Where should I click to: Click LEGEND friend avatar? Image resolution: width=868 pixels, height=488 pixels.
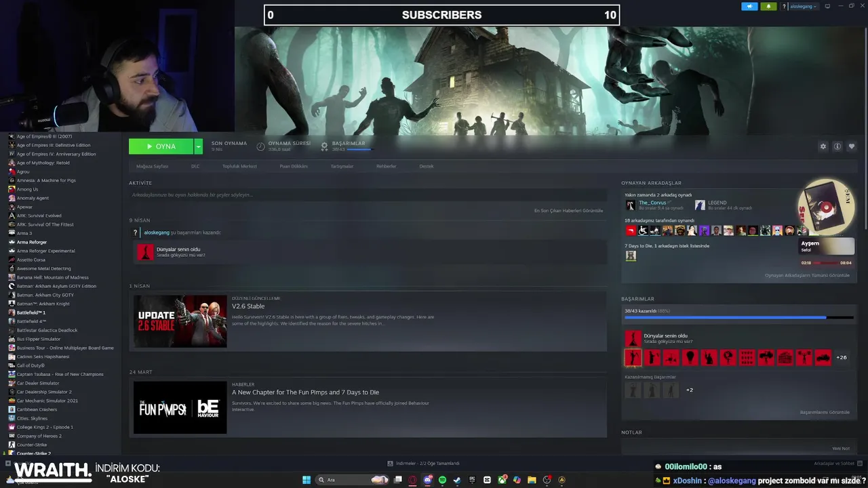pos(700,205)
